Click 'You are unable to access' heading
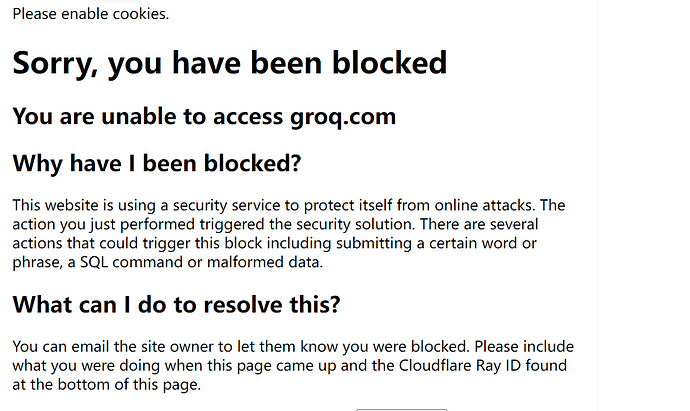The height and width of the screenshot is (411, 690). coord(147,117)
